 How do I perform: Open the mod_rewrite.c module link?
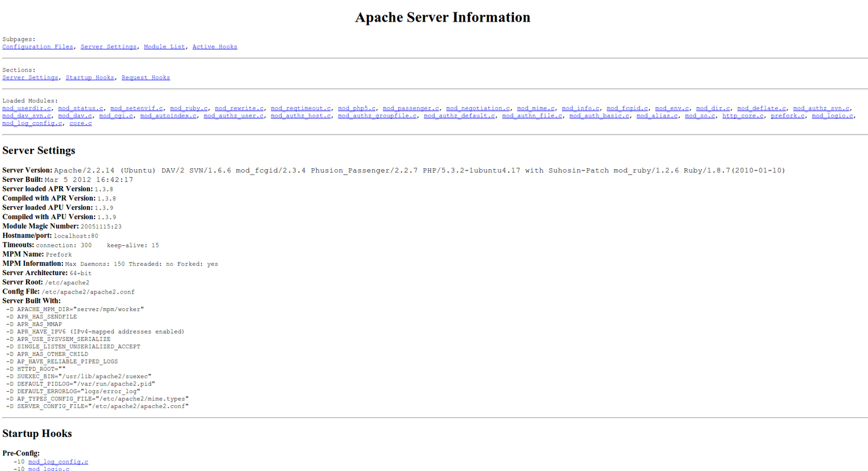[239, 109]
